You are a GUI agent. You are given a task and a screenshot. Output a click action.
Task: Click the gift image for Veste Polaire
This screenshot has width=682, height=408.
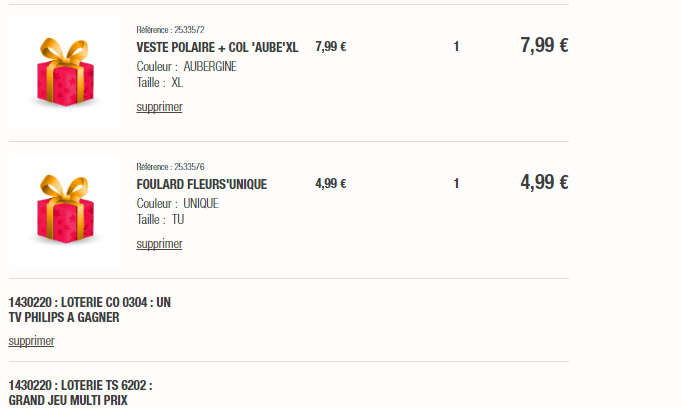64,72
